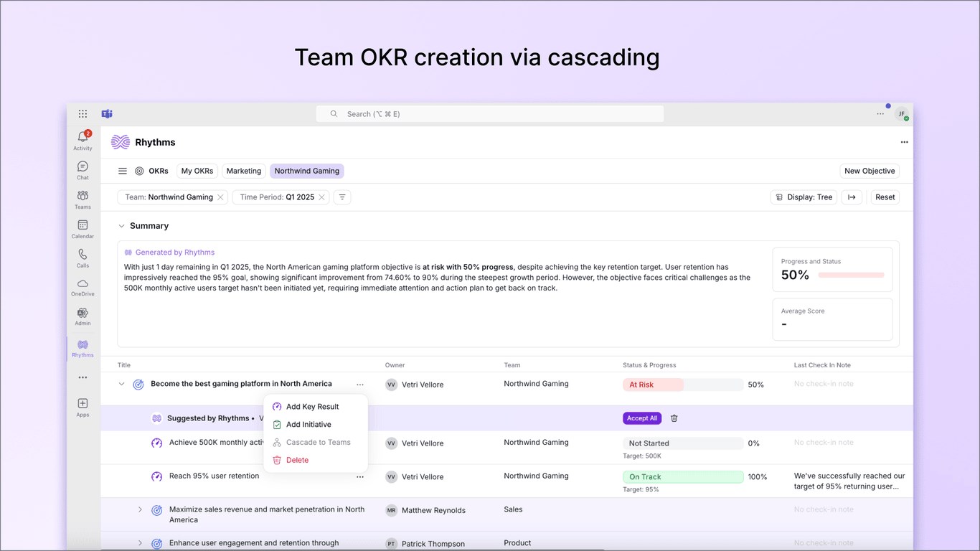This screenshot has height=551, width=980.
Task: Click the Sales team cell
Action: coord(514,509)
